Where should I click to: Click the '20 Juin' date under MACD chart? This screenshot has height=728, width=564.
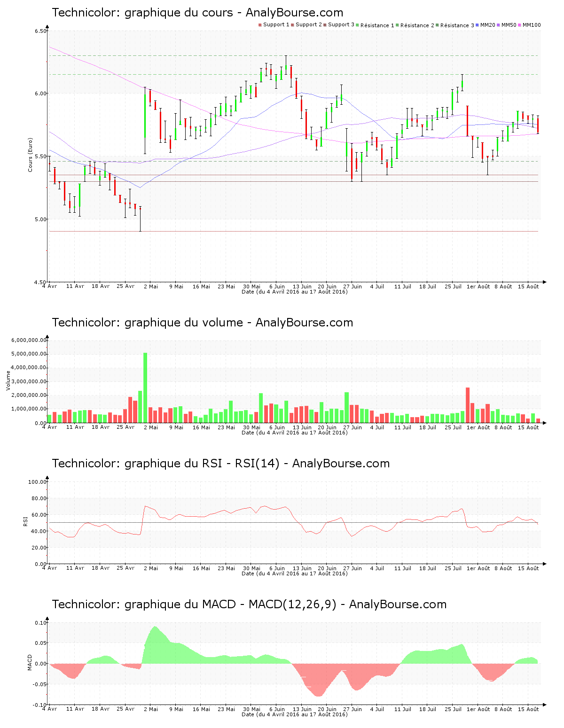pos(327,709)
